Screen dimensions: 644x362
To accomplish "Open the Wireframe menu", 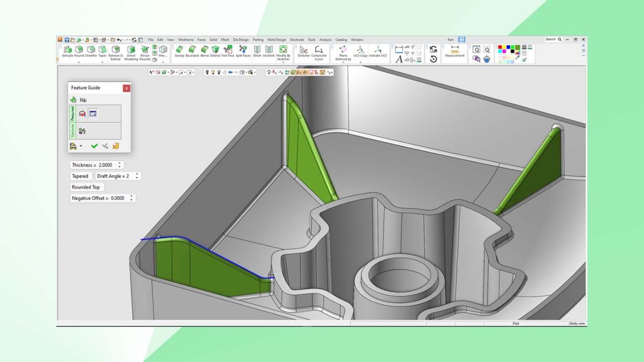I will point(187,39).
